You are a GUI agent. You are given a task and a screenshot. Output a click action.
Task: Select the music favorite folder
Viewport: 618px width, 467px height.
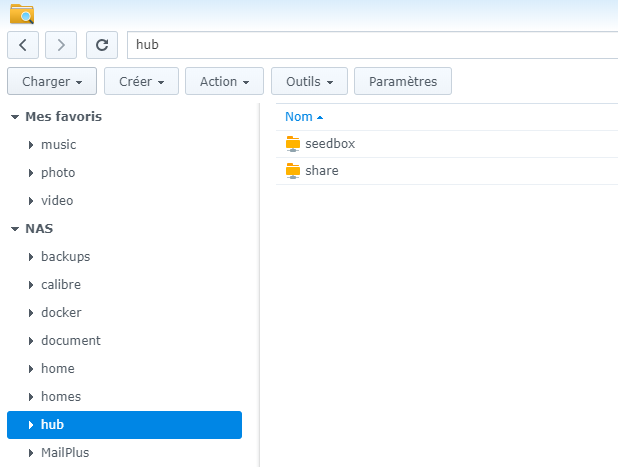(58, 145)
